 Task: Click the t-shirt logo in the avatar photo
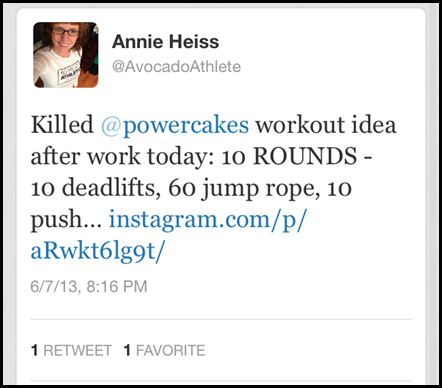(69, 72)
